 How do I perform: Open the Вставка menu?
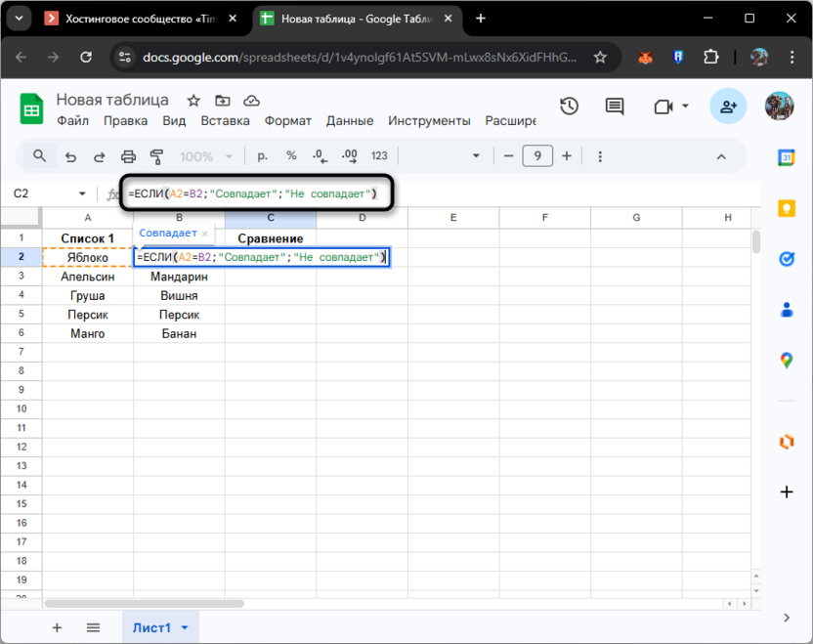click(226, 121)
